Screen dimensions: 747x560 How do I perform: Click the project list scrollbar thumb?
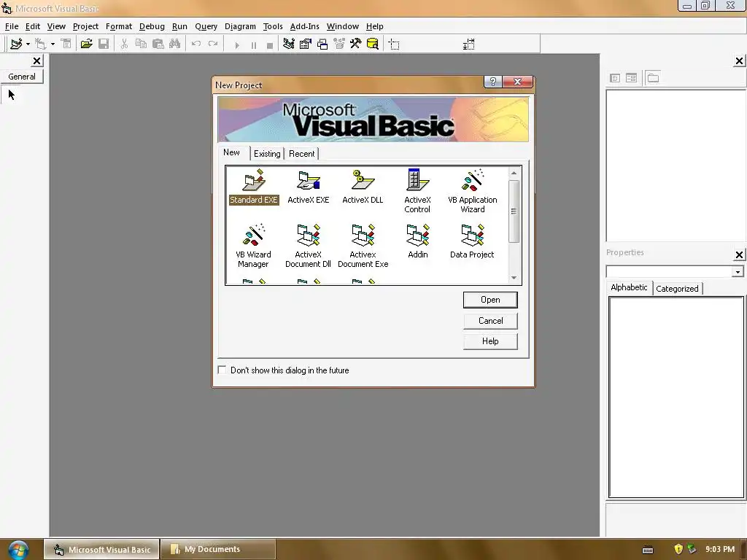514,211
